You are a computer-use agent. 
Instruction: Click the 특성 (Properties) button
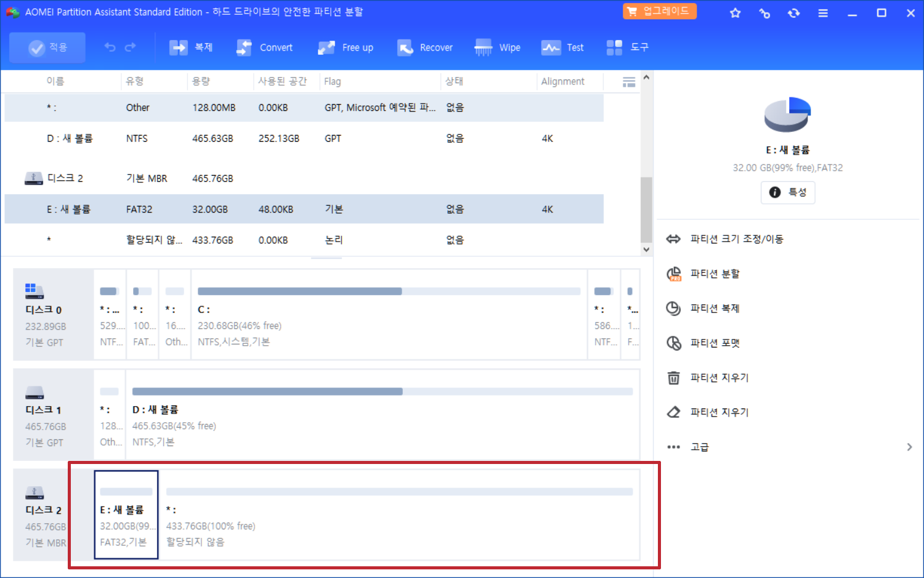coord(788,192)
